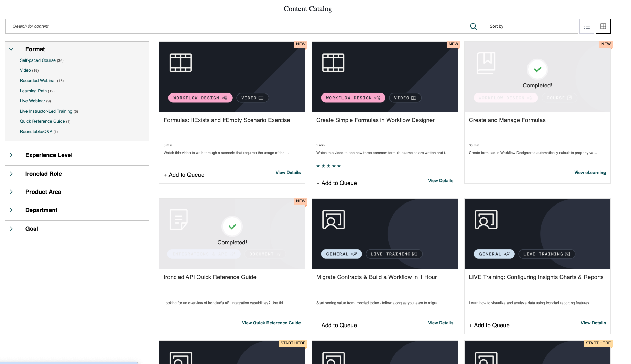Click Live Training tag on Configuring Insights card
This screenshot has height=364, width=631.
pyautogui.click(x=547, y=254)
